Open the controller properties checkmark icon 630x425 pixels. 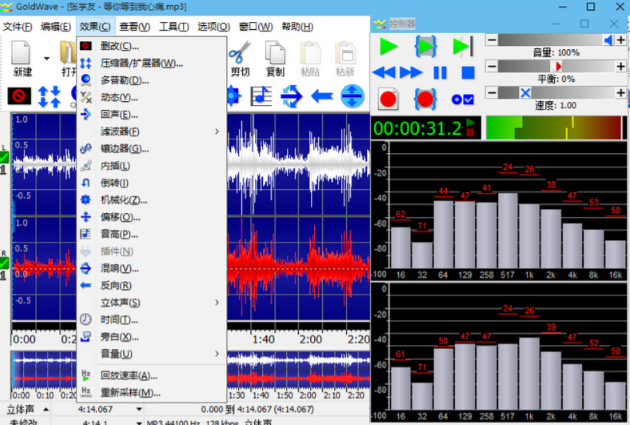tap(463, 99)
